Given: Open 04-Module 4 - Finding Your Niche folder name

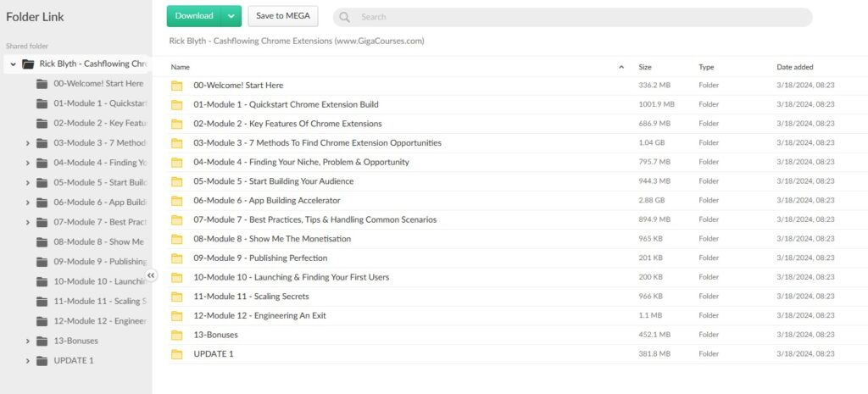Looking at the screenshot, I should click(302, 162).
